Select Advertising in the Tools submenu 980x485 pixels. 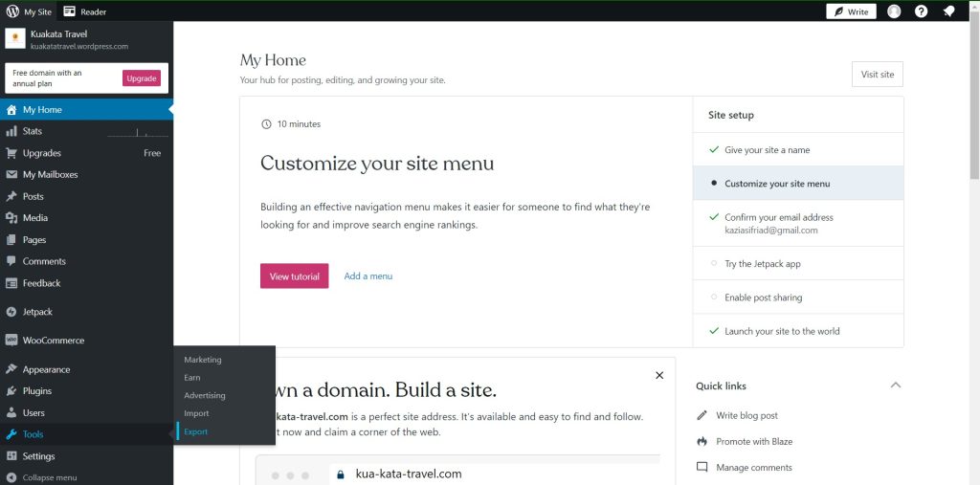205,396
